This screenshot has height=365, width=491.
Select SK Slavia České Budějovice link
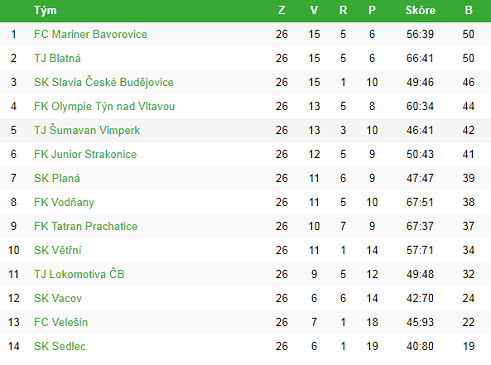104,82
